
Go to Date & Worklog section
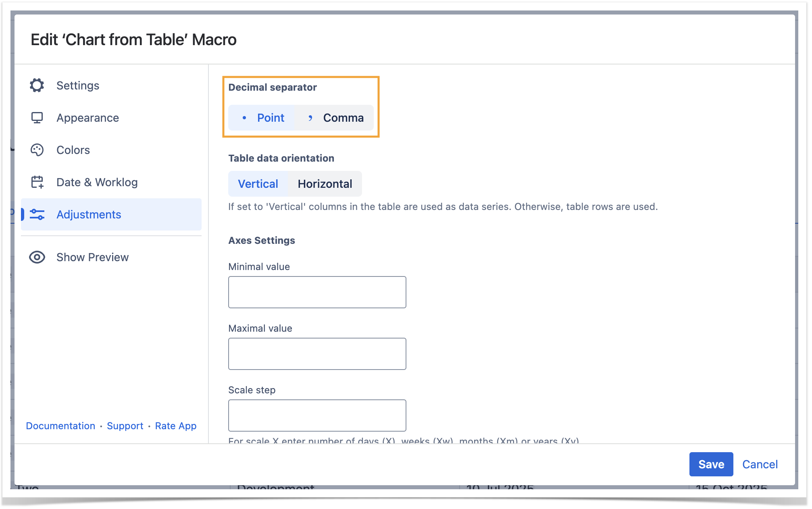[97, 182]
